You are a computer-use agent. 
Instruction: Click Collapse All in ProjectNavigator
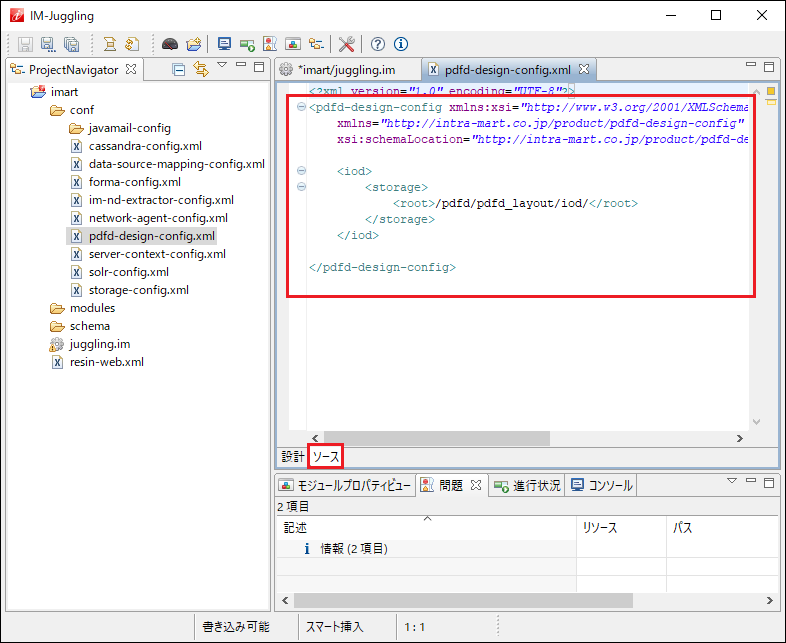178,70
